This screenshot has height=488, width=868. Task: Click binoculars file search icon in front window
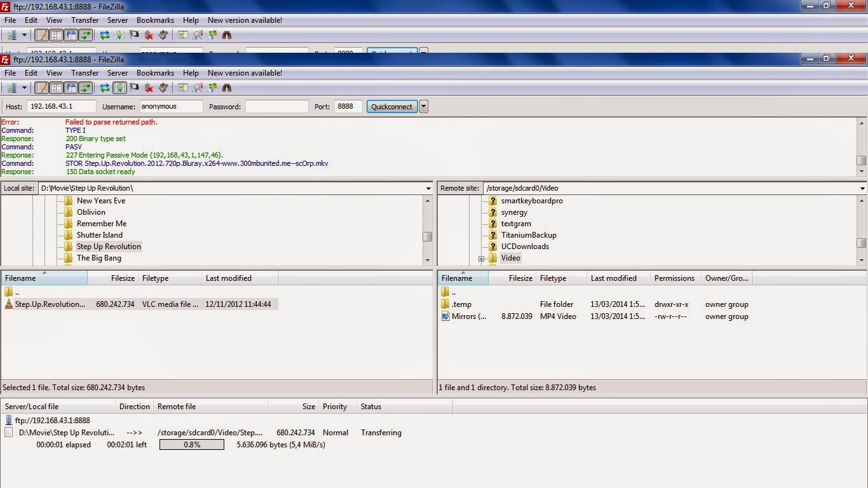(x=227, y=88)
